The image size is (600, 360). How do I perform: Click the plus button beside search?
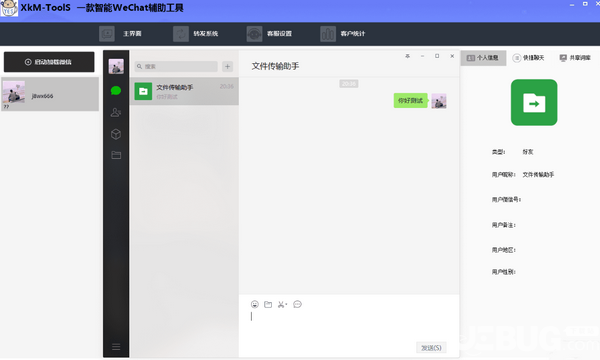click(x=227, y=67)
